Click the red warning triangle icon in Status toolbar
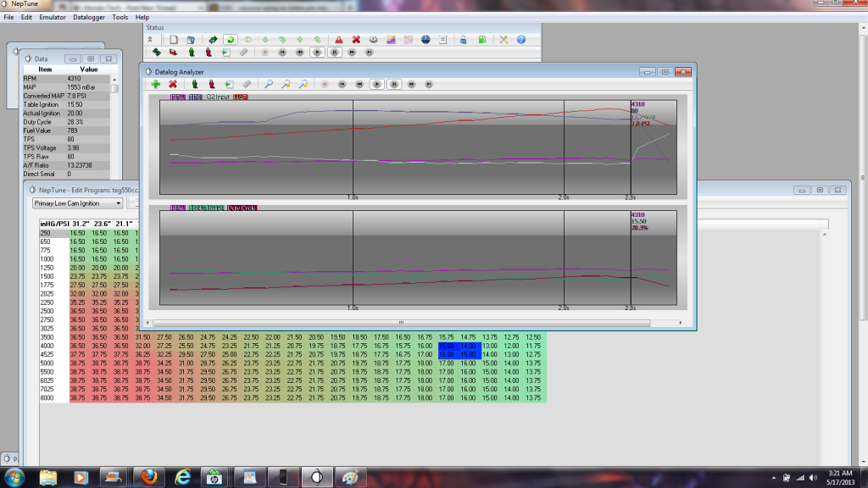The image size is (868, 488). coord(338,39)
